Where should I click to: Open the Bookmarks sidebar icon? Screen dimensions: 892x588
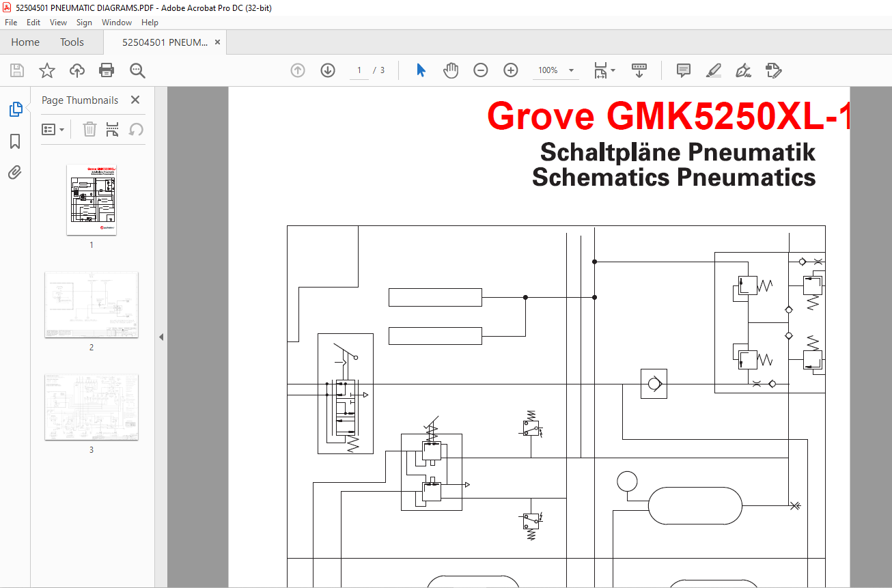point(15,141)
